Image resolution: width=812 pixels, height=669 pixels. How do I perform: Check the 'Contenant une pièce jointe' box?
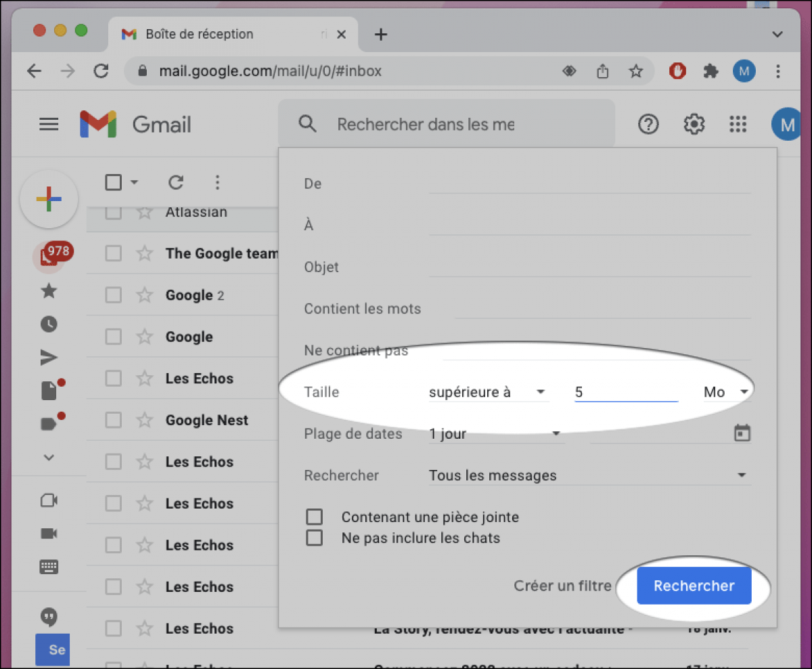pyautogui.click(x=315, y=517)
